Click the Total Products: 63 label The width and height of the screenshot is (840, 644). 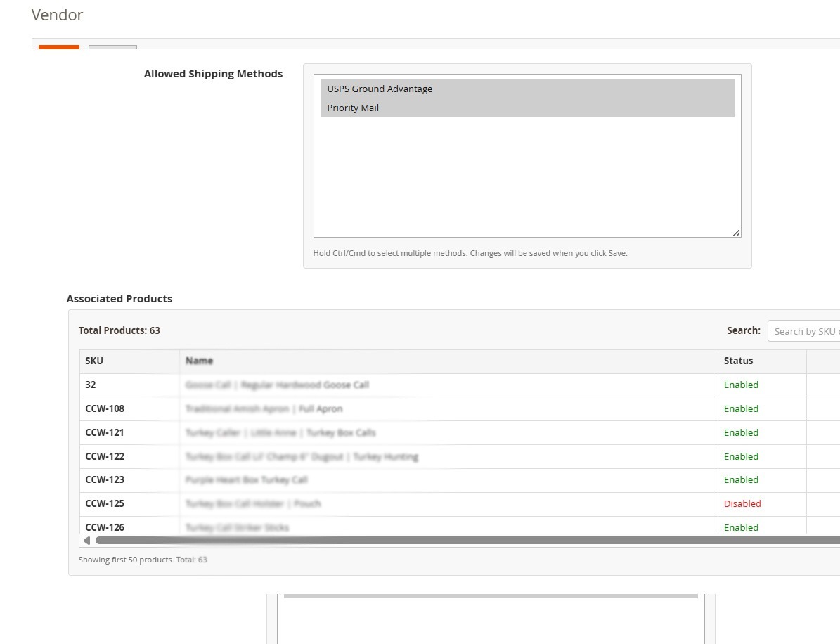click(x=119, y=330)
